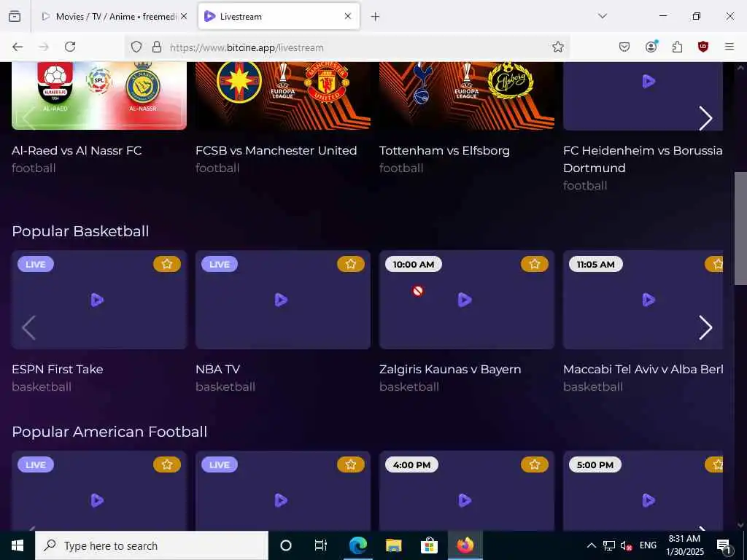Screen dimensions: 747x560
Task: Star the first LIVE American football card
Action: 167,464
